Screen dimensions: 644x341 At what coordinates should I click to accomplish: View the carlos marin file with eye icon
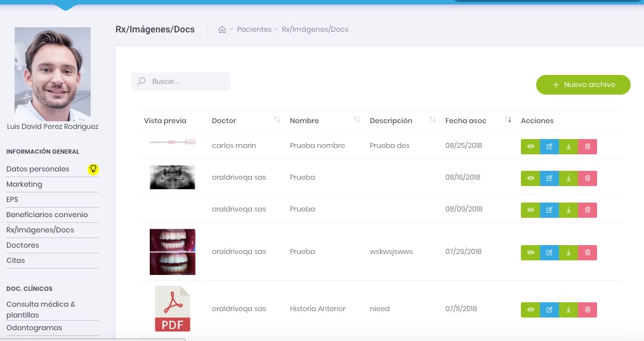click(530, 147)
